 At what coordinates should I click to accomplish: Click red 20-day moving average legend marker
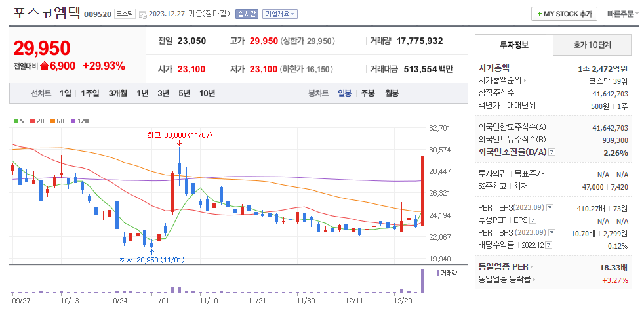click(32, 121)
